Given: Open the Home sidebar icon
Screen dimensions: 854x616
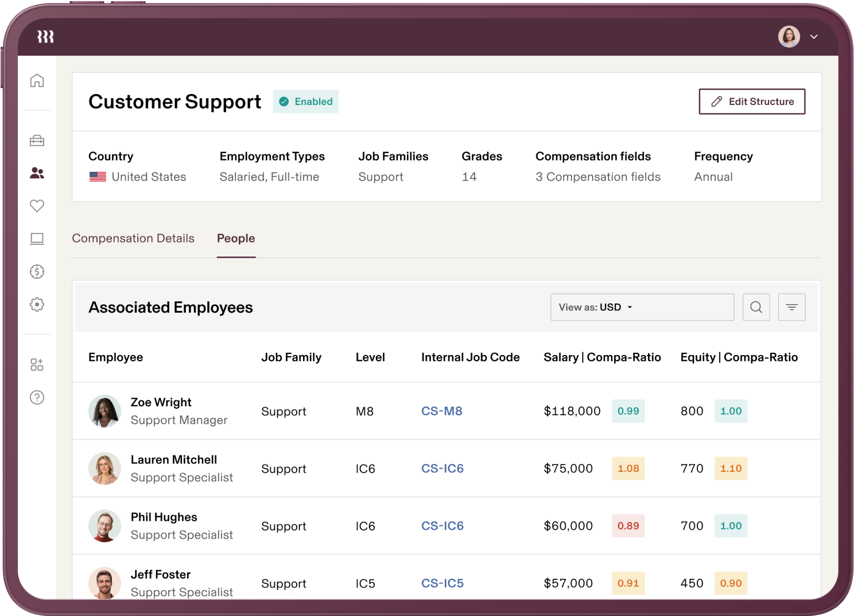Looking at the screenshot, I should (x=37, y=81).
